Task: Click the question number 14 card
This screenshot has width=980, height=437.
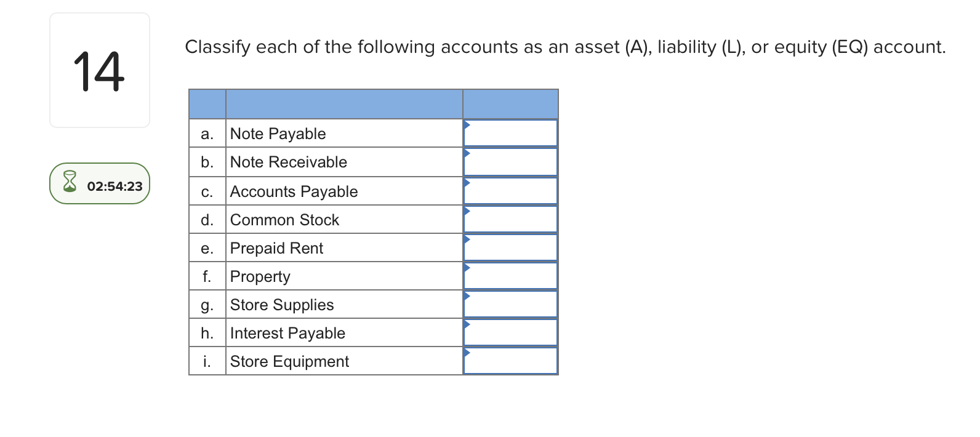Action: [99, 70]
